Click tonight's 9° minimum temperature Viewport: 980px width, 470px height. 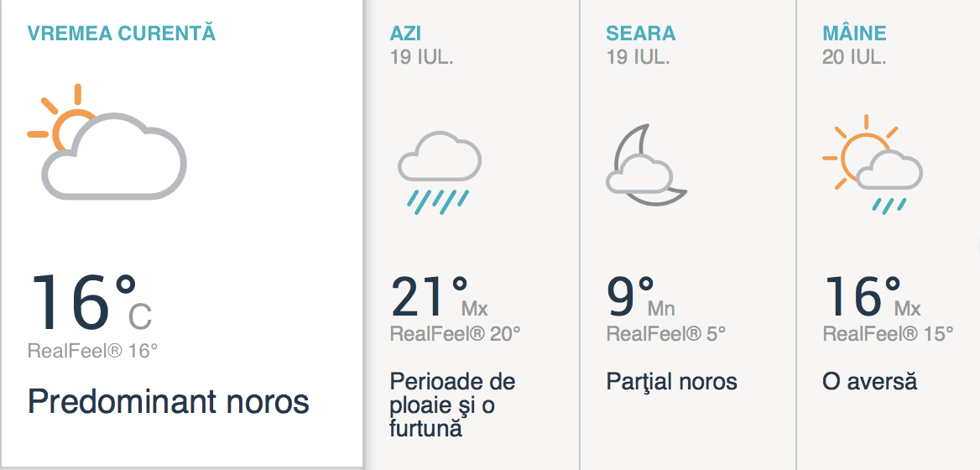pos(639,297)
